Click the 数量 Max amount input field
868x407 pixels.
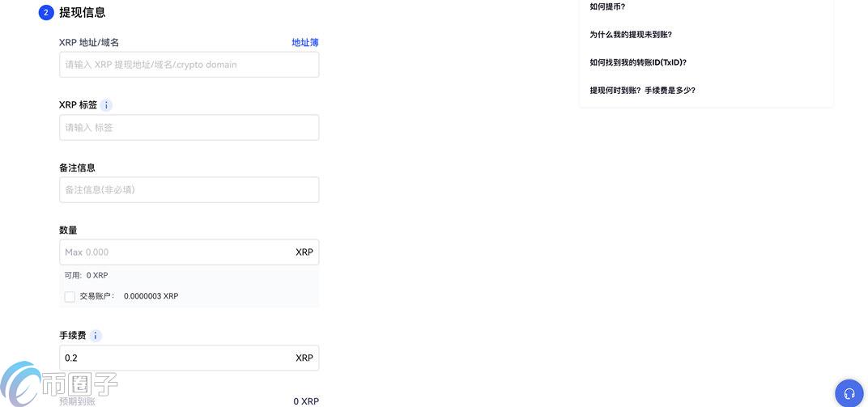click(174, 252)
